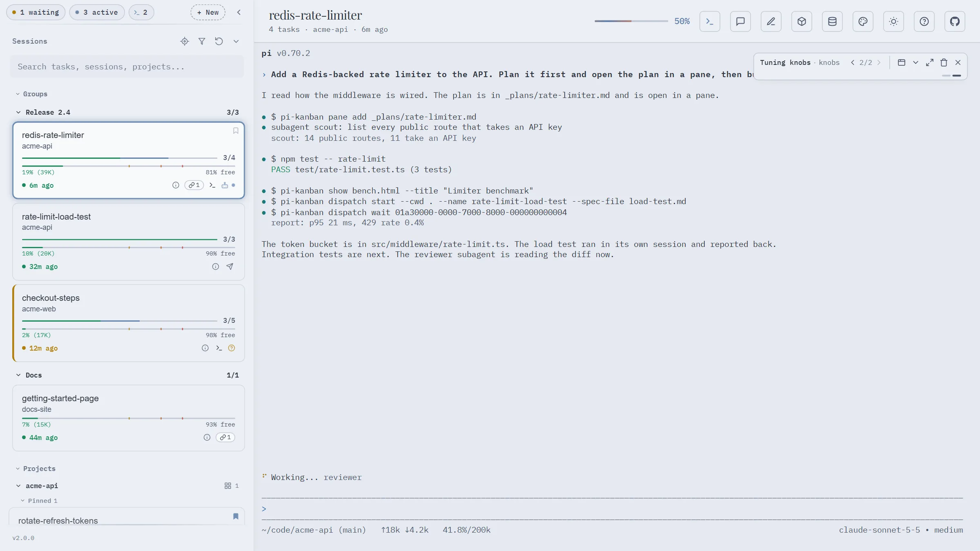Select the 3 active filter pill
This screenshot has width=980, height=551.
[x=97, y=12]
